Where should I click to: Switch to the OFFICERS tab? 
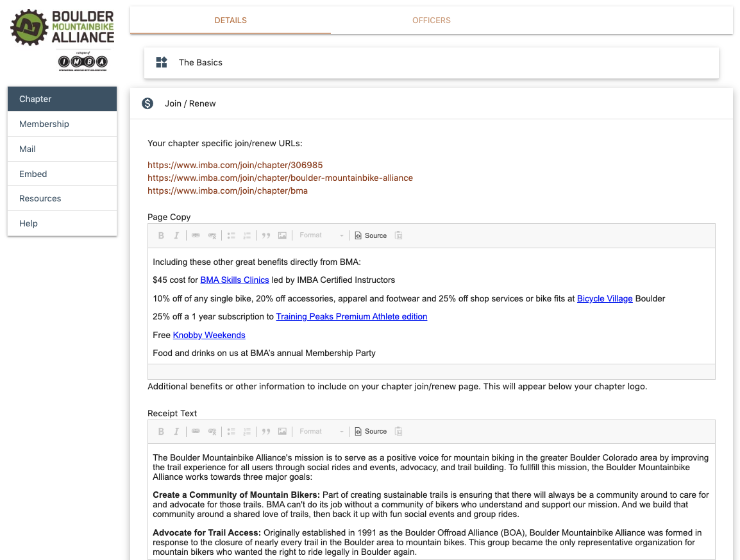[x=431, y=20]
